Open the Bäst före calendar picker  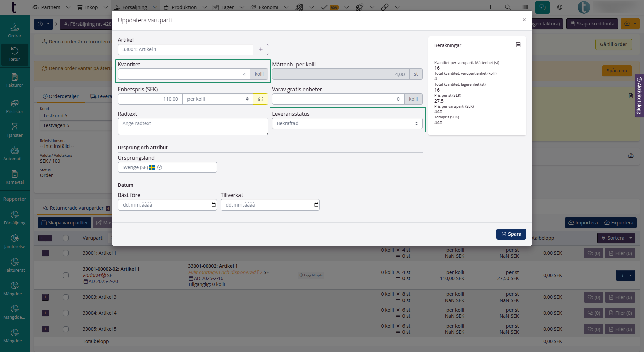(213, 205)
